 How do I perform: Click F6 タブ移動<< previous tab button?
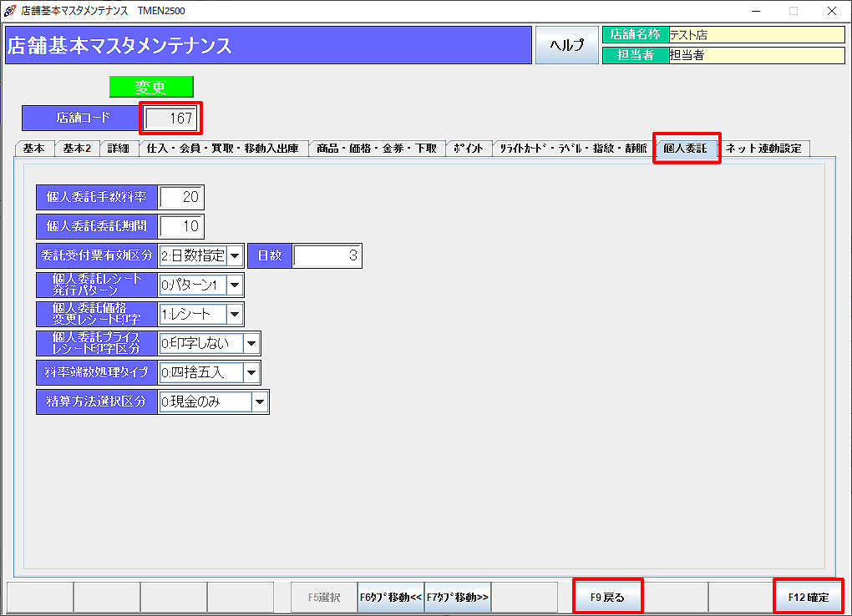tap(390, 598)
